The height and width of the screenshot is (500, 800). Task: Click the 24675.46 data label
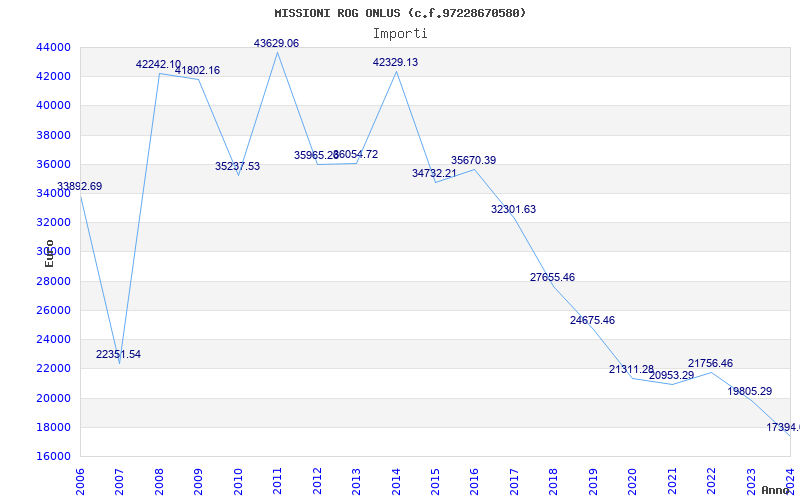(592, 320)
